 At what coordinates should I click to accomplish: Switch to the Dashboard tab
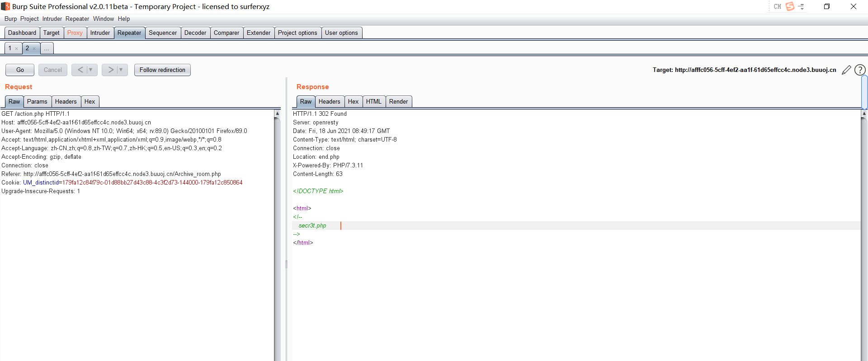[x=22, y=33]
